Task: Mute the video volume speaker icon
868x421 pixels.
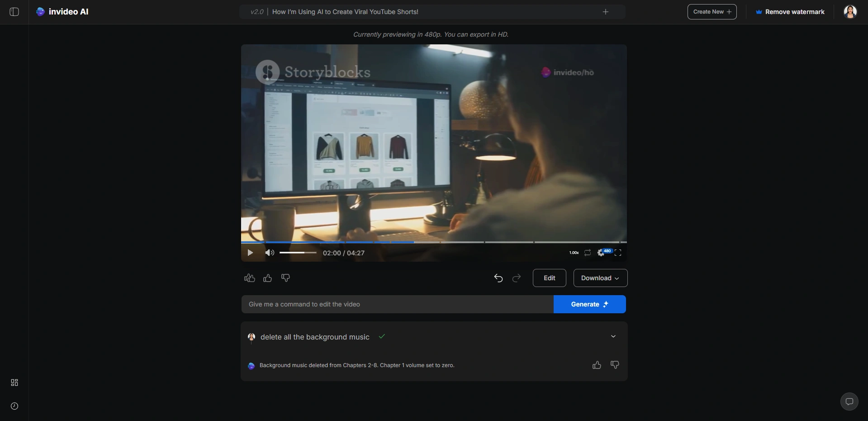Action: 270,253
